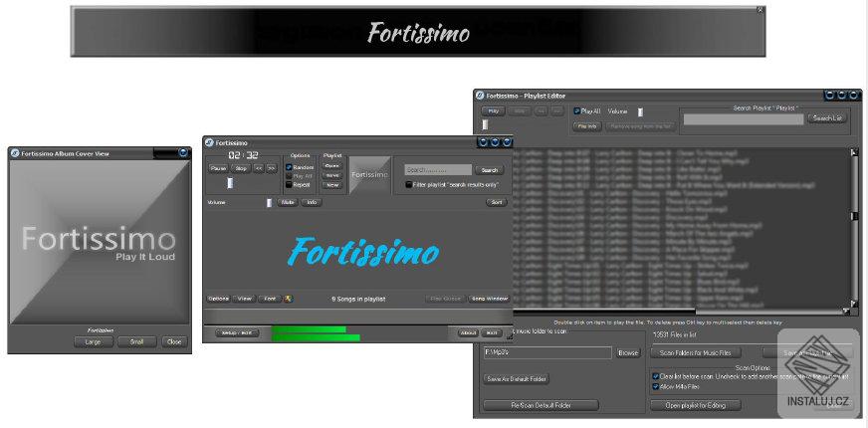Click Scan Folders for Music Files

coord(695,352)
